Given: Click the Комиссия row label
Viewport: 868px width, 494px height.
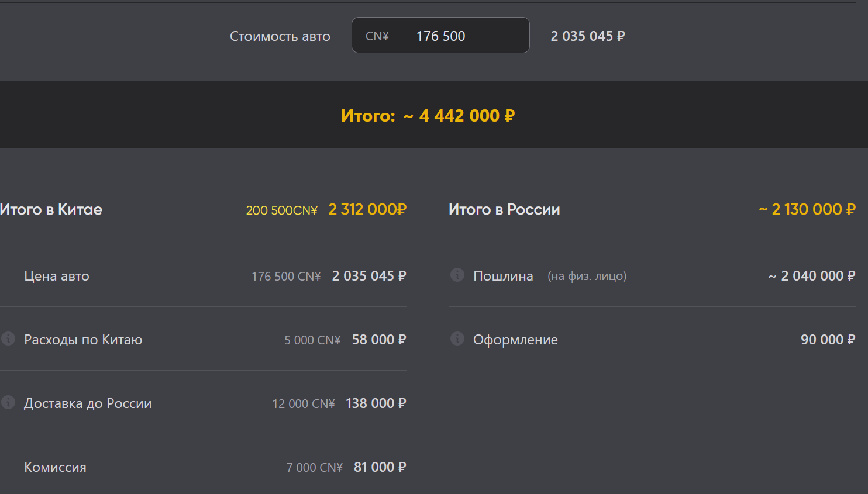Looking at the screenshot, I should [x=55, y=467].
